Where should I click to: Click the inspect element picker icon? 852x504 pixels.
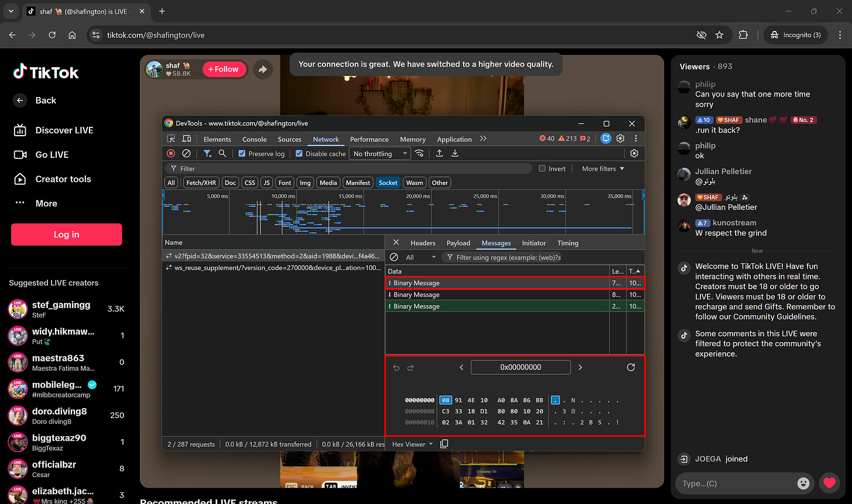pos(171,139)
